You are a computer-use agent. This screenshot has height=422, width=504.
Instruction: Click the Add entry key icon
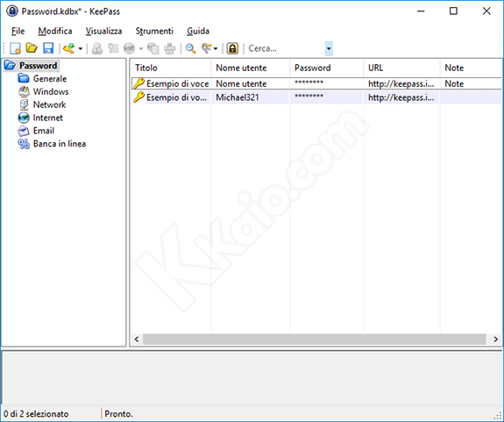click(x=68, y=48)
